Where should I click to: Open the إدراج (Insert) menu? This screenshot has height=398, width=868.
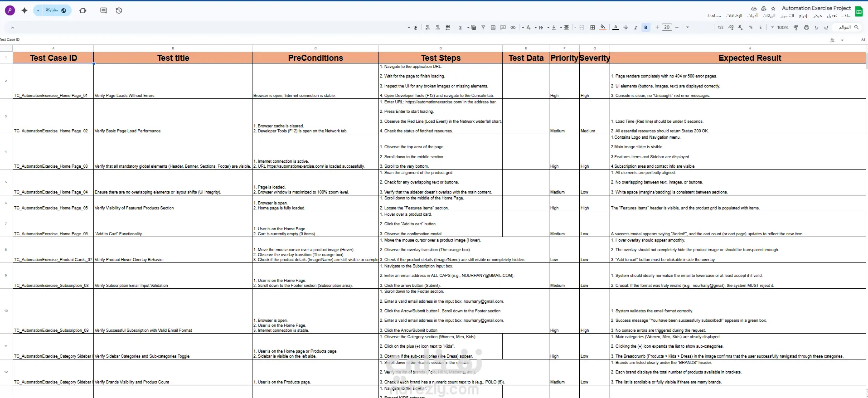803,16
